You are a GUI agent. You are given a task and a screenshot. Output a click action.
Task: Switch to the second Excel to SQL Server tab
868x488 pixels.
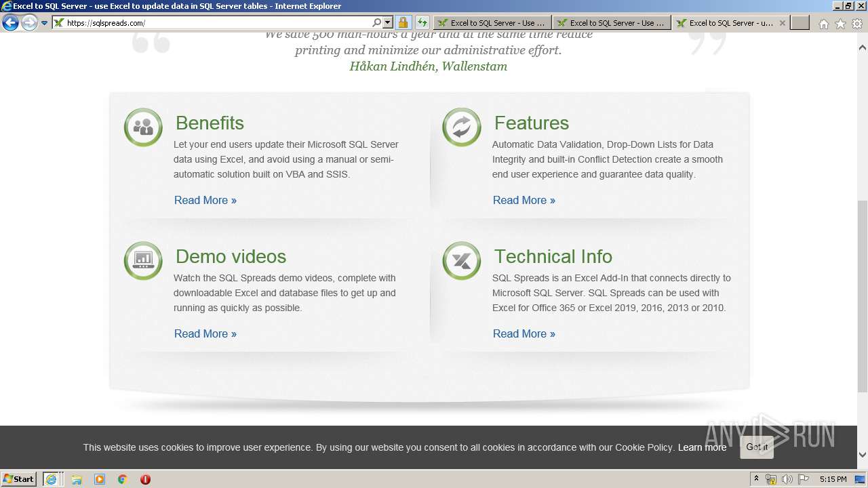[612, 23]
